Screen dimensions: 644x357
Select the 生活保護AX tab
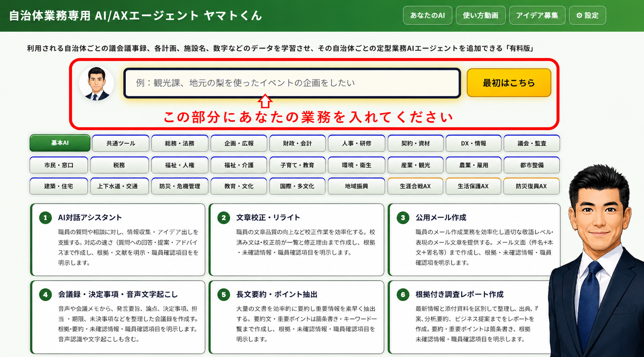473,186
